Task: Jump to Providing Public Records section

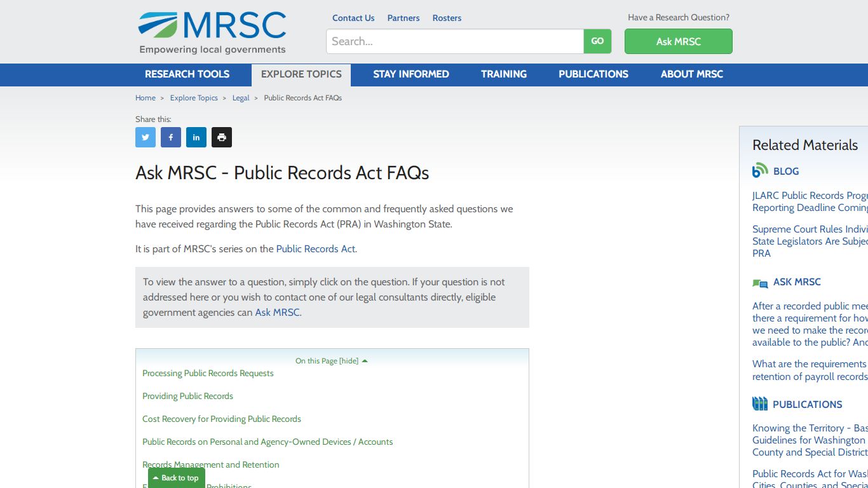Action: (x=187, y=396)
